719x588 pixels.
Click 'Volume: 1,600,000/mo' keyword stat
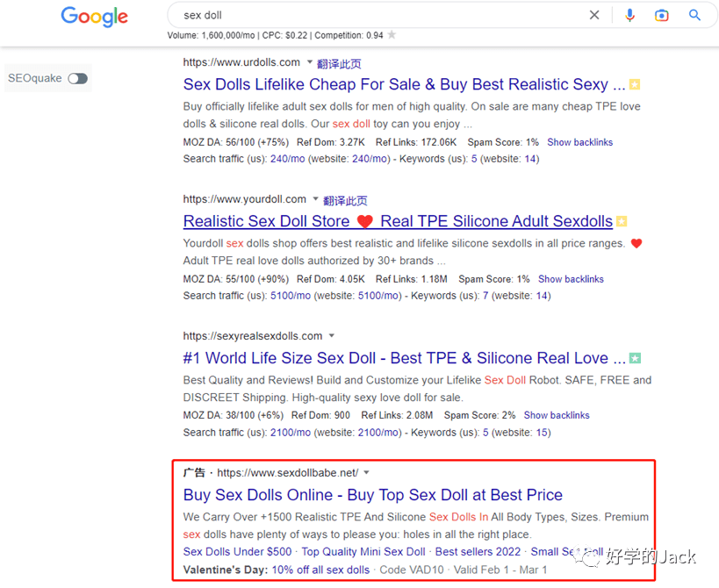pos(211,35)
